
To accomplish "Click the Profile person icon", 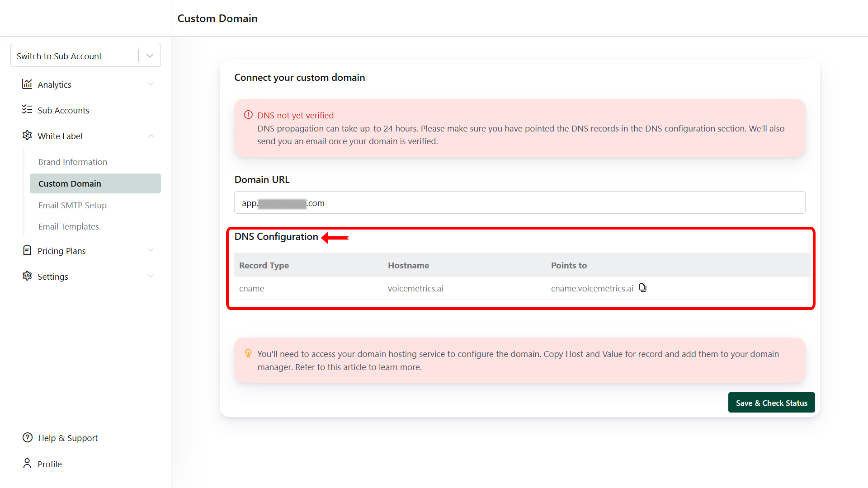I will pyautogui.click(x=27, y=464).
